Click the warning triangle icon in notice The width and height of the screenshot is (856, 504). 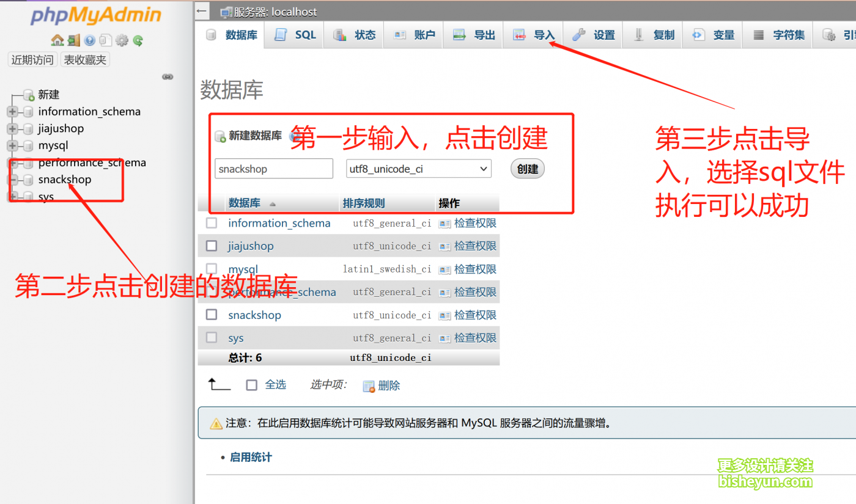pos(216,423)
